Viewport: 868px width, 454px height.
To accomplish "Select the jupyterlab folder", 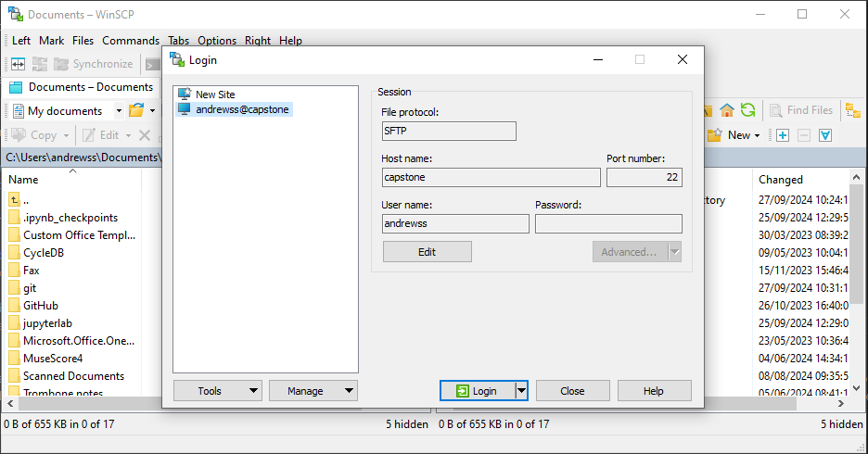I will coord(41,323).
